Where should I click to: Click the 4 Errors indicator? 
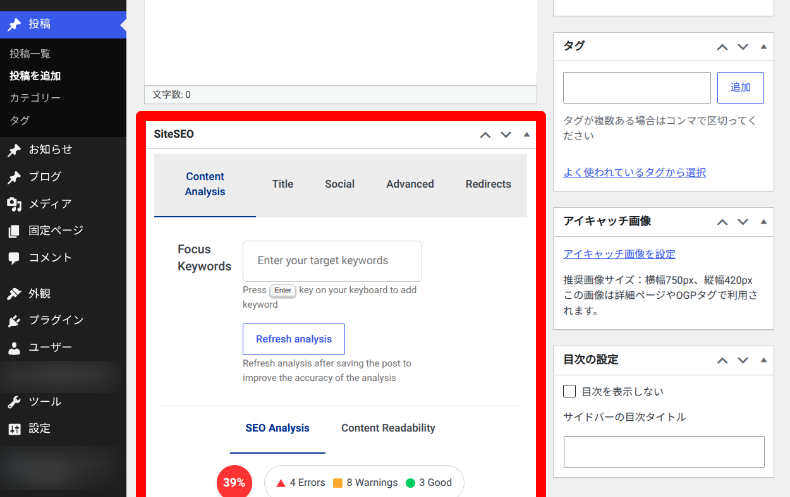point(301,482)
